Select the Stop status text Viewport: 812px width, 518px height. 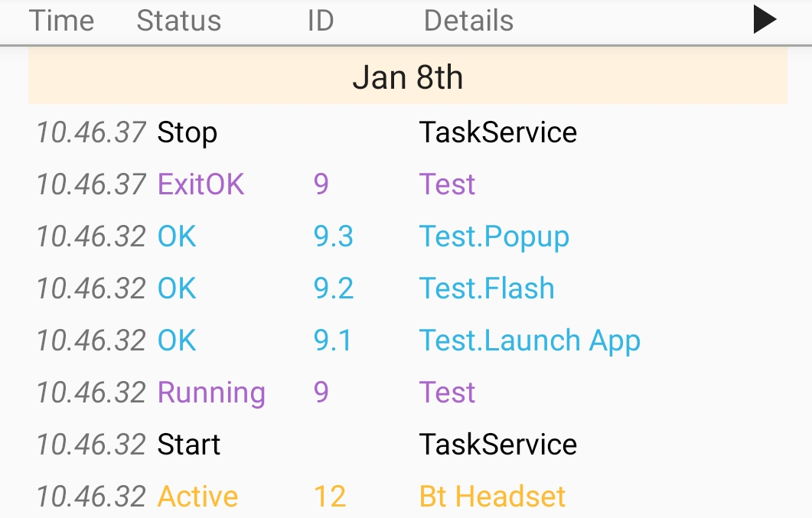[187, 132]
